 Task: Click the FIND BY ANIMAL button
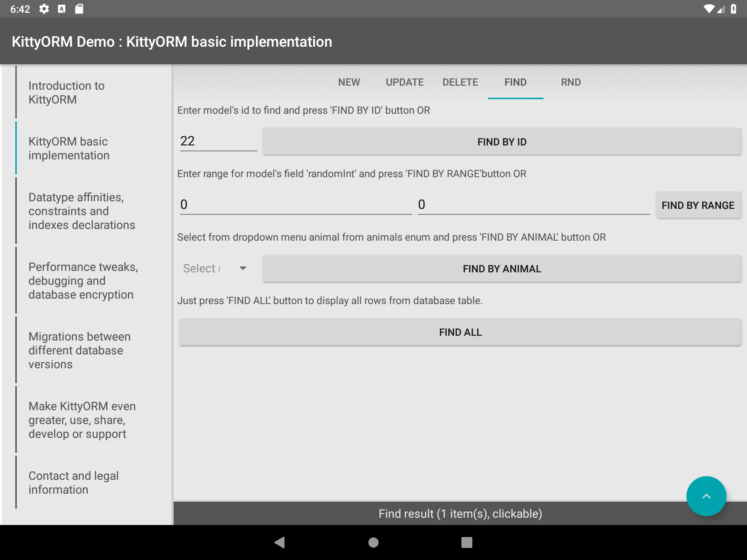[502, 269]
